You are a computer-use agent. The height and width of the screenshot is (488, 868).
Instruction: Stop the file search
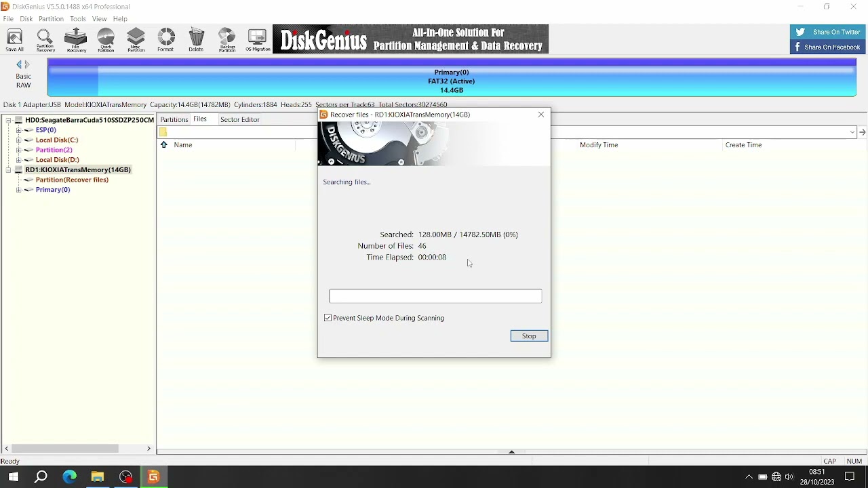click(x=529, y=336)
